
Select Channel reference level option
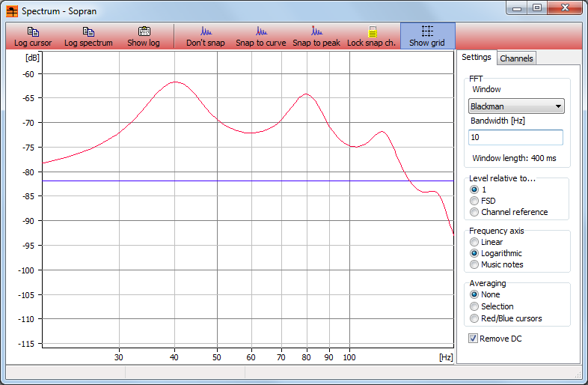coord(474,212)
